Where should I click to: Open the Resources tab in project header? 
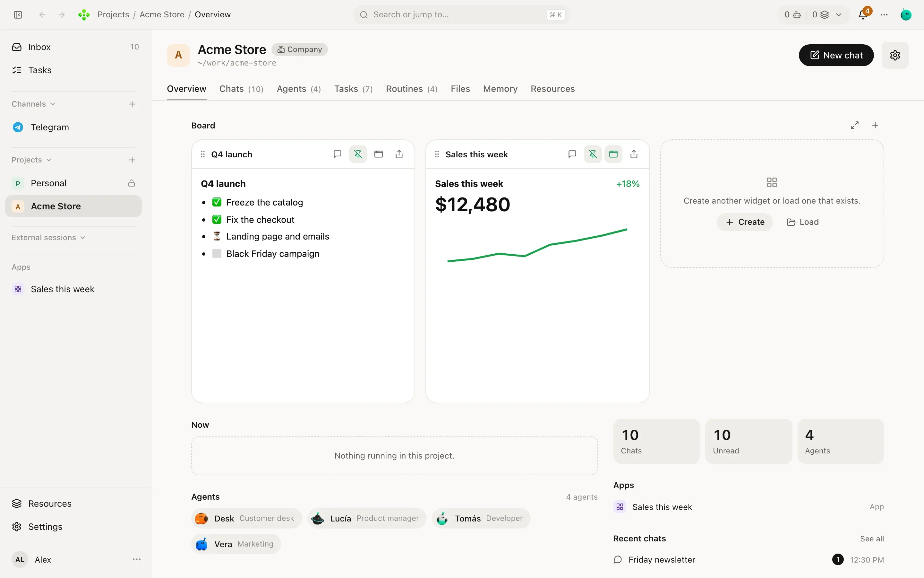click(552, 89)
